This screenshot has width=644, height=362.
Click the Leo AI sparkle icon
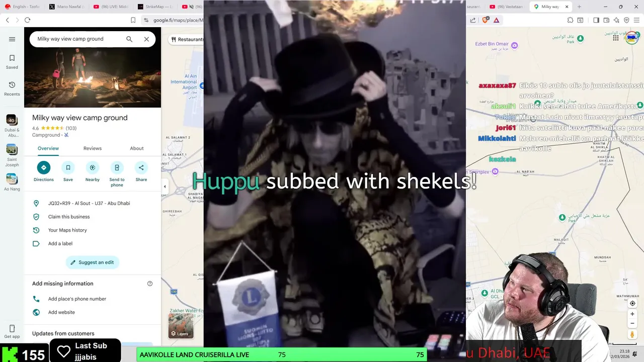coord(616,20)
